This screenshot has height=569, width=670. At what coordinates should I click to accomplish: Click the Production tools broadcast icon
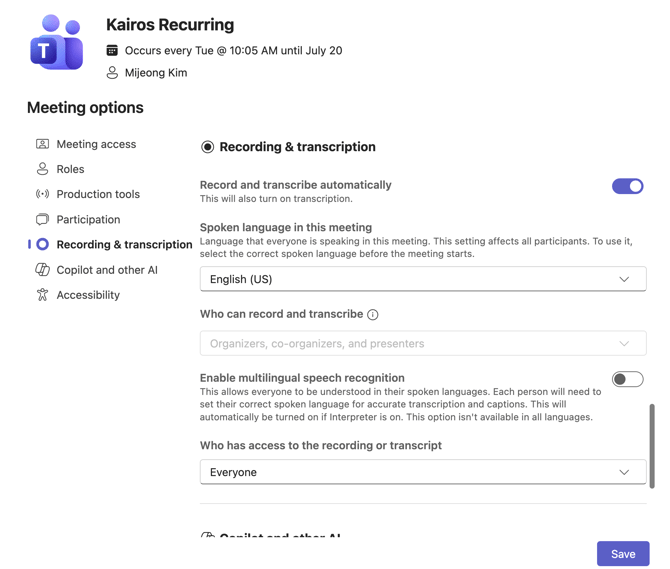[42, 194]
